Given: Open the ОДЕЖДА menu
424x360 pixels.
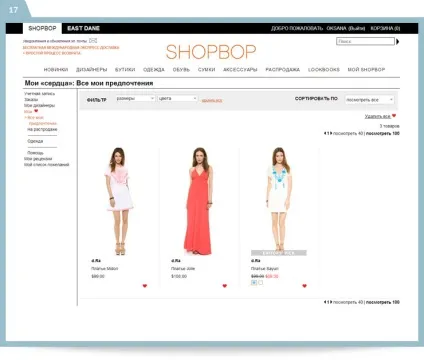Looking at the screenshot, I should click(x=154, y=70).
